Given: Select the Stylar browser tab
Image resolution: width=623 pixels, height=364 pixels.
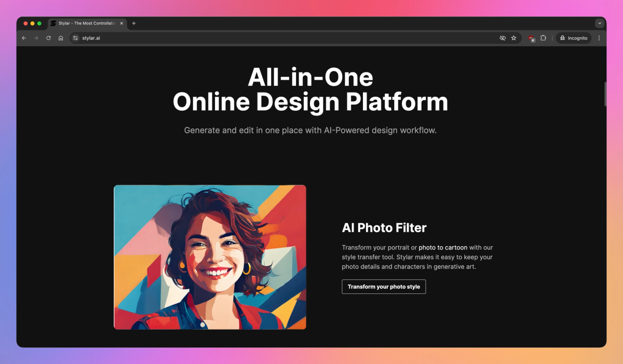Looking at the screenshot, I should 83,23.
